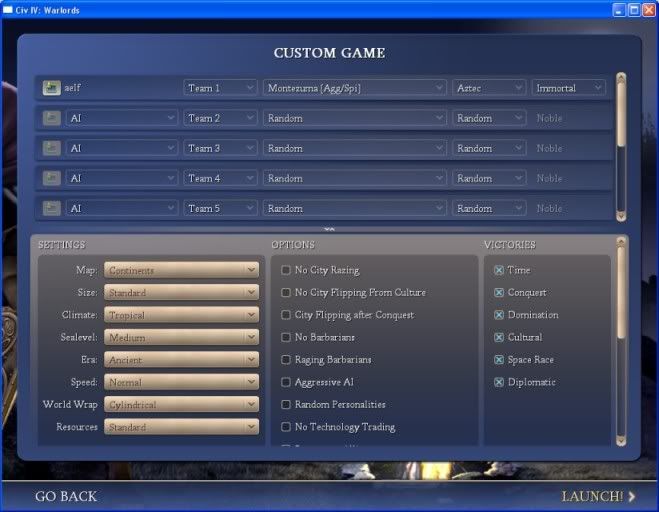Viewport: 659px width, 512px height.
Task: Click the player name aelf
Action: pos(72,88)
